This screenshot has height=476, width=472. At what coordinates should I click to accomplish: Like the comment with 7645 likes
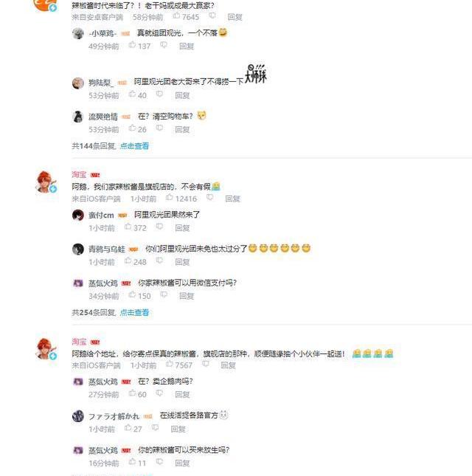tap(176, 16)
